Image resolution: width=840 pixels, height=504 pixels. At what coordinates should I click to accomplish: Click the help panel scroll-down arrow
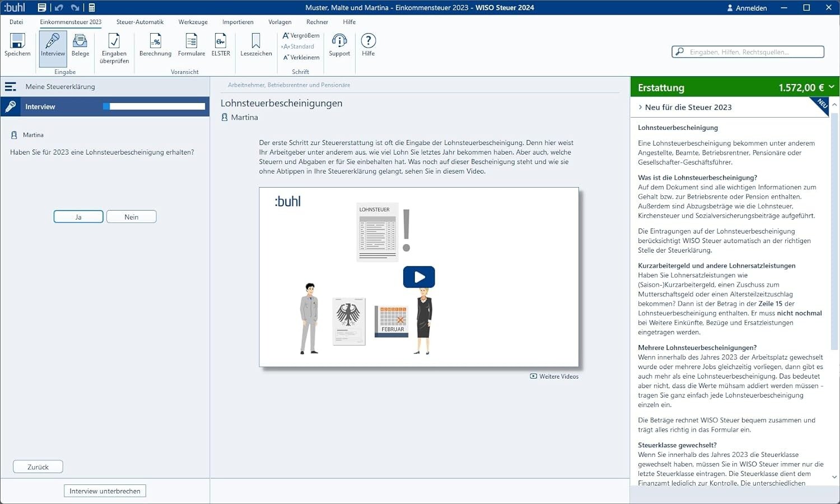click(x=834, y=477)
